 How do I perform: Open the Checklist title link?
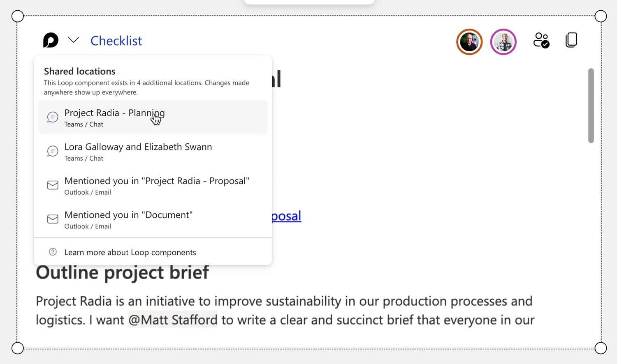[116, 41]
